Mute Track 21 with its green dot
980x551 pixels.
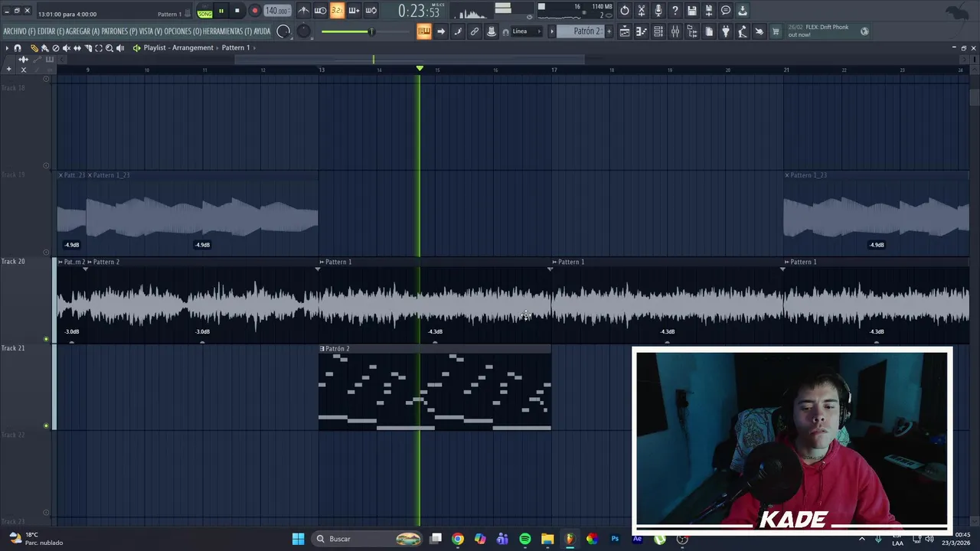46,425
